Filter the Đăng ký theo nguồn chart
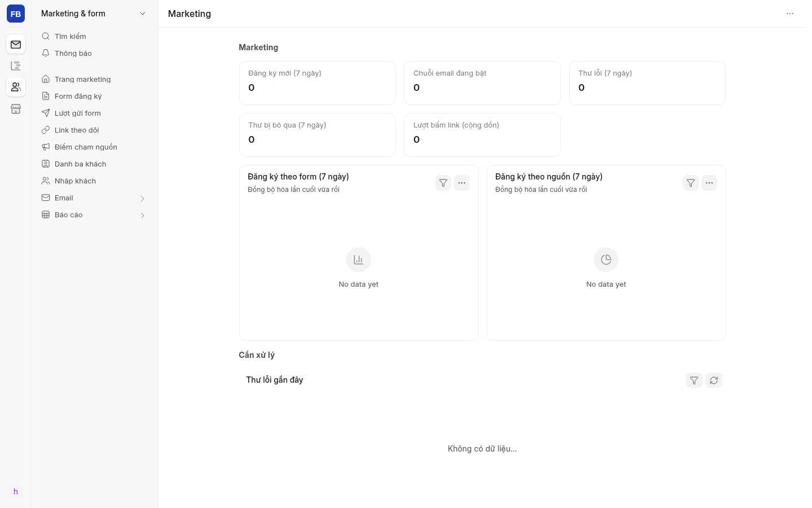This screenshot has height=508, width=812. click(x=691, y=183)
